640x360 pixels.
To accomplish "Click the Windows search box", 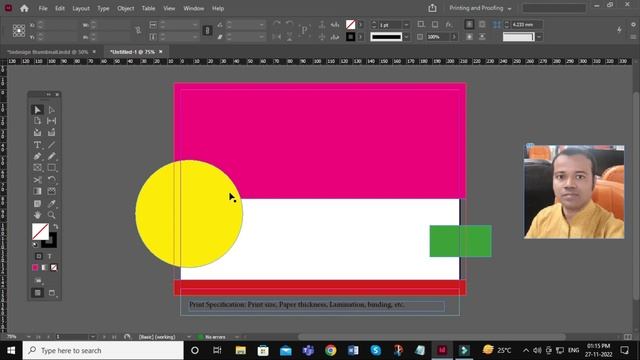I will tap(103, 350).
